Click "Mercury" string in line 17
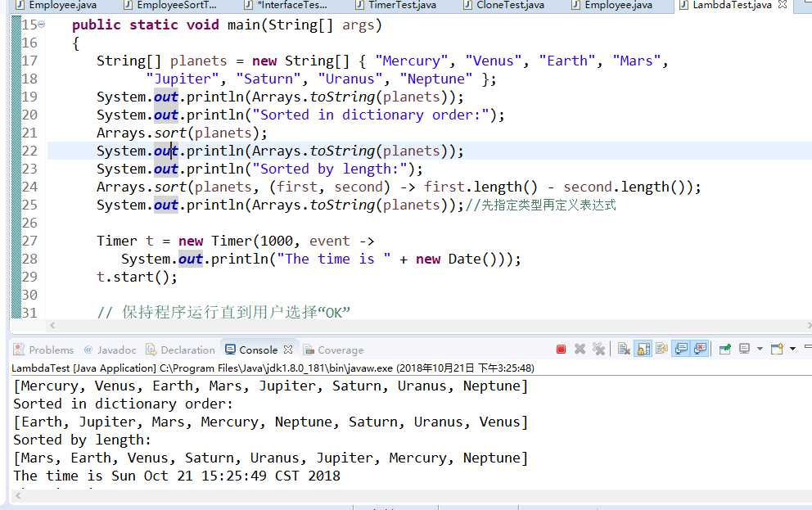Screen dimensions: 812x510 pyautogui.click(x=411, y=61)
